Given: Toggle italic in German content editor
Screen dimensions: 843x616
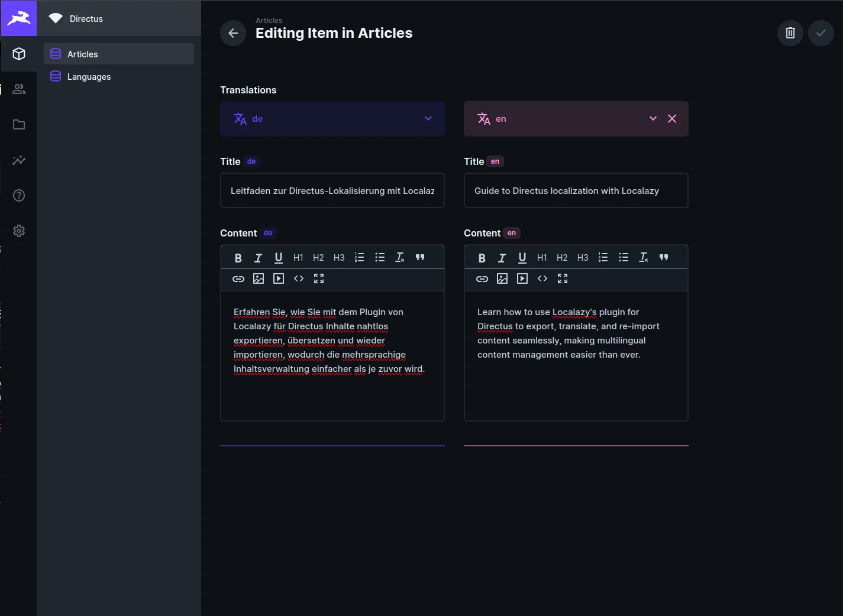Looking at the screenshot, I should (x=258, y=258).
